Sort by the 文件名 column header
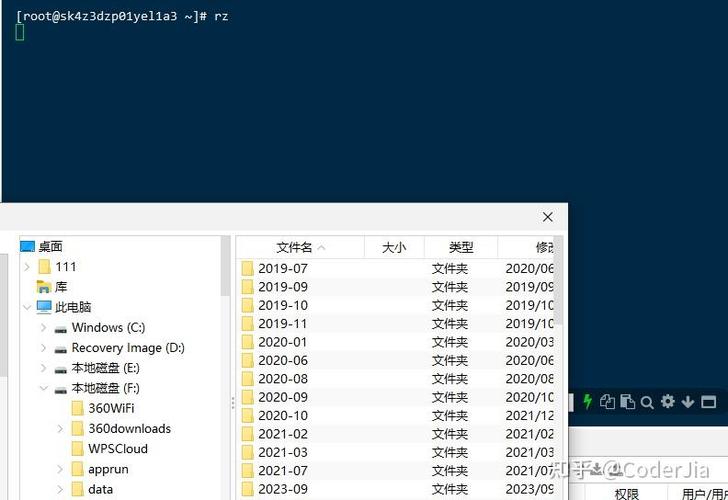Image resolution: width=728 pixels, height=500 pixels. 300,247
